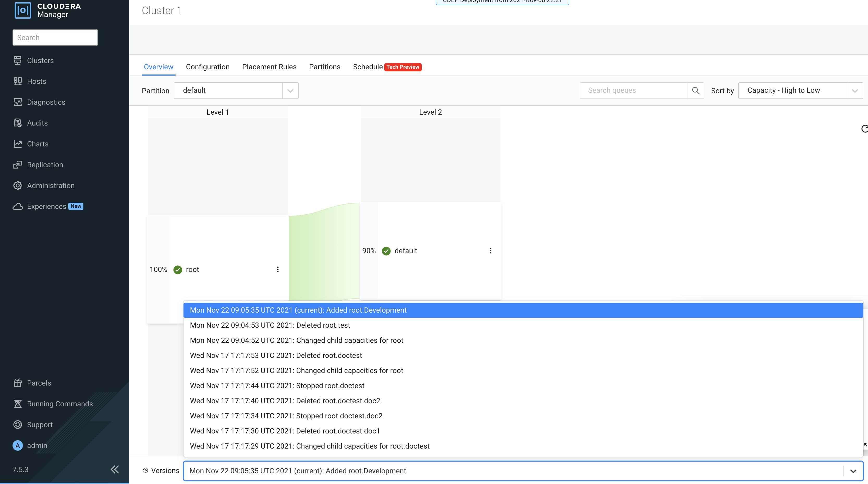The height and width of the screenshot is (484, 868).
Task: Open the root queue options menu
Action: tap(278, 269)
